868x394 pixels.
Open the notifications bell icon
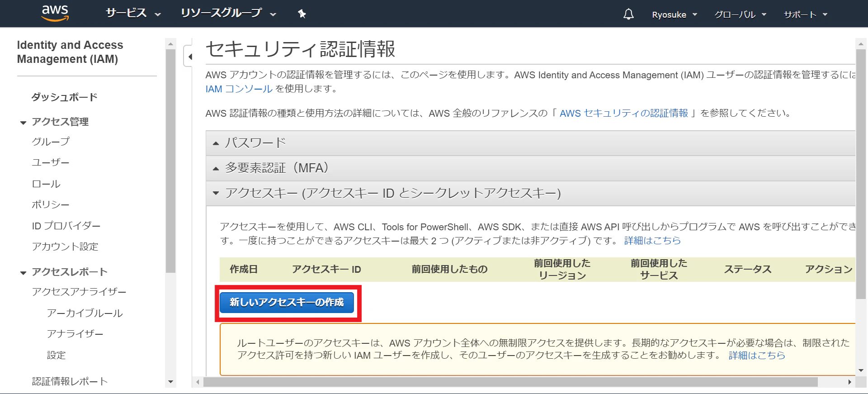click(x=628, y=14)
